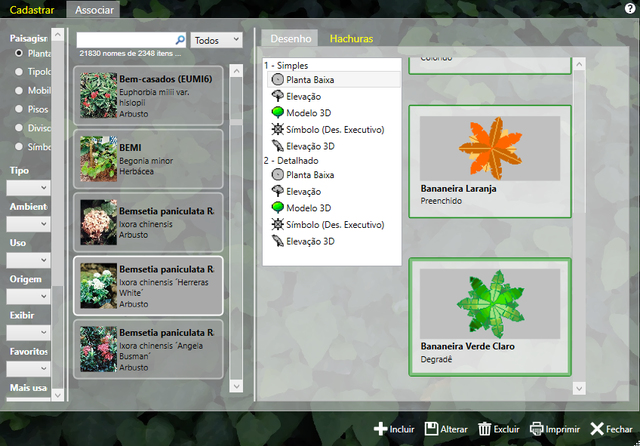Select the Bananeira Laranja symbol thumbnail
The height and width of the screenshot is (446, 640).
coord(489,146)
